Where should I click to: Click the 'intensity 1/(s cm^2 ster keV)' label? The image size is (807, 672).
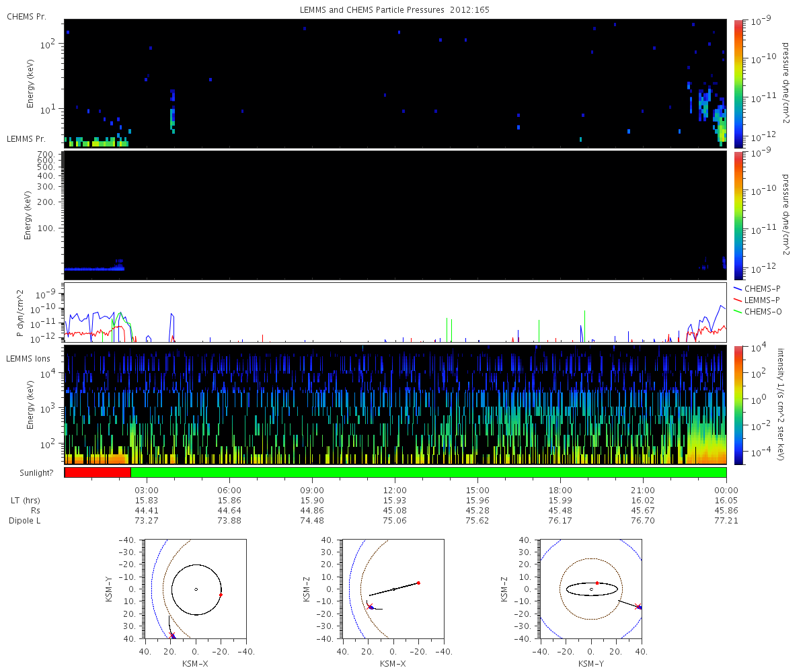[781, 405]
